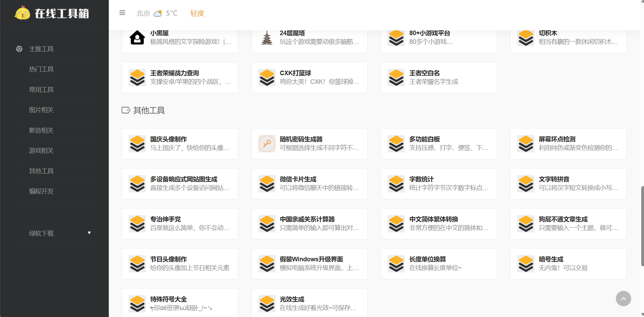644x317 pixels.
Task: Open the 中国亲戚关系计算器 tool
Action: point(309,224)
